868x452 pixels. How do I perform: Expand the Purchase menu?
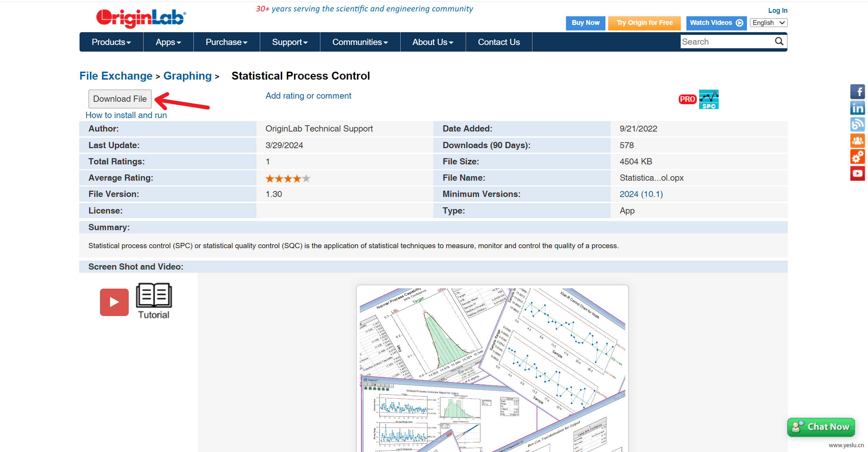[x=227, y=42]
